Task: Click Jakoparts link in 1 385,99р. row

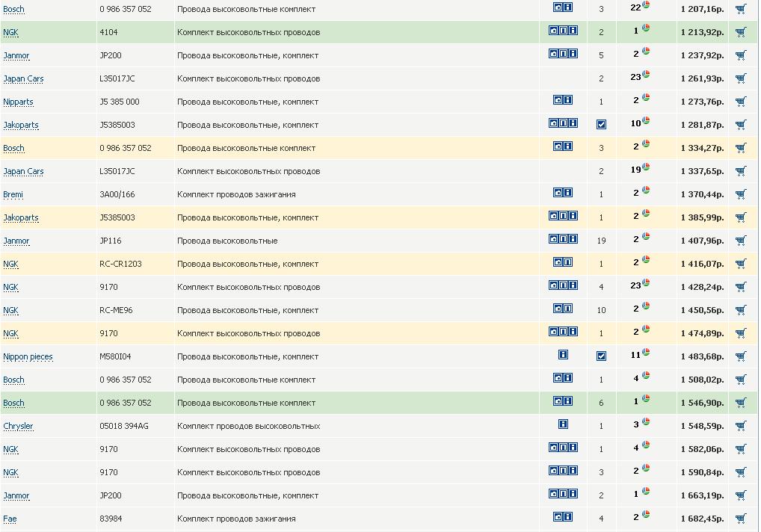Action: (x=21, y=217)
